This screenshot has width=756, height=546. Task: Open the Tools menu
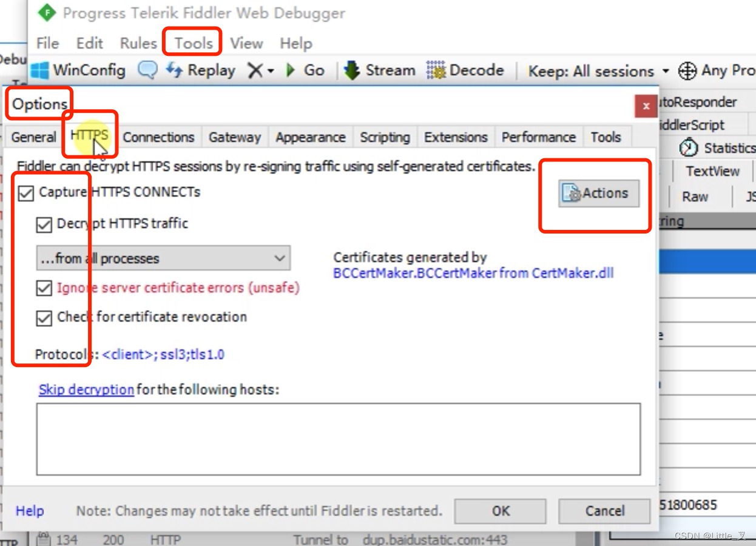[194, 43]
